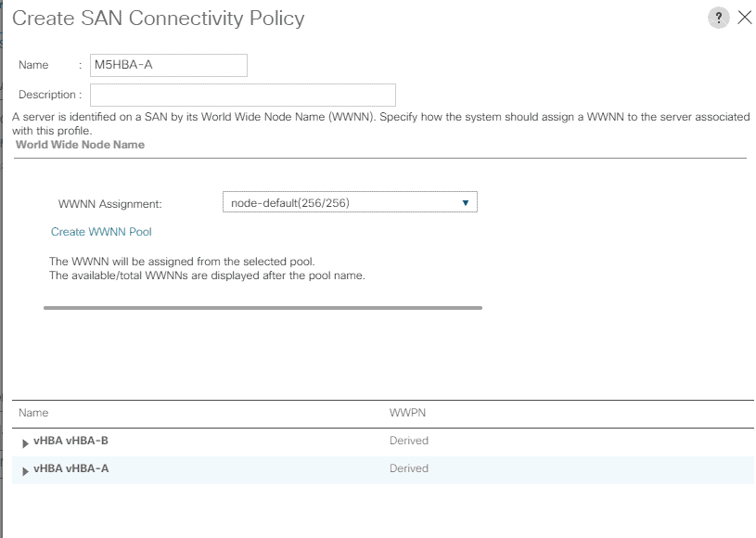Screen dimensions: 756x538
Task: Click the Description label next to field
Action: point(46,95)
